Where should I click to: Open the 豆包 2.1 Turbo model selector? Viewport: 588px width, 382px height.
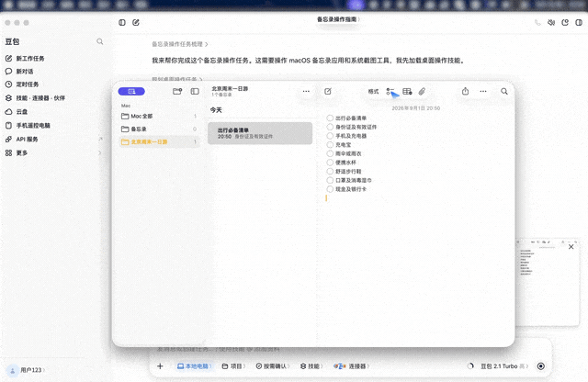[x=504, y=366]
